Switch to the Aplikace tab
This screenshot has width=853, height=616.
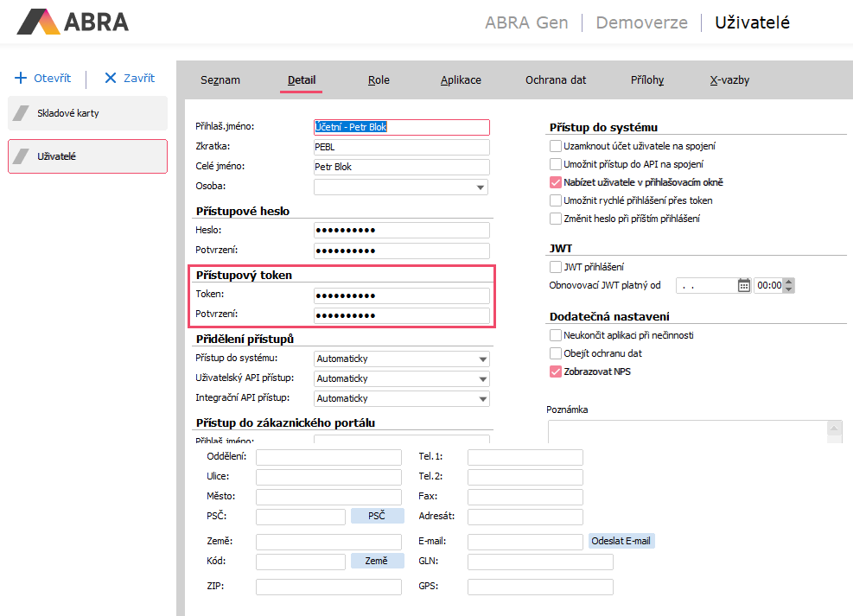coord(461,80)
